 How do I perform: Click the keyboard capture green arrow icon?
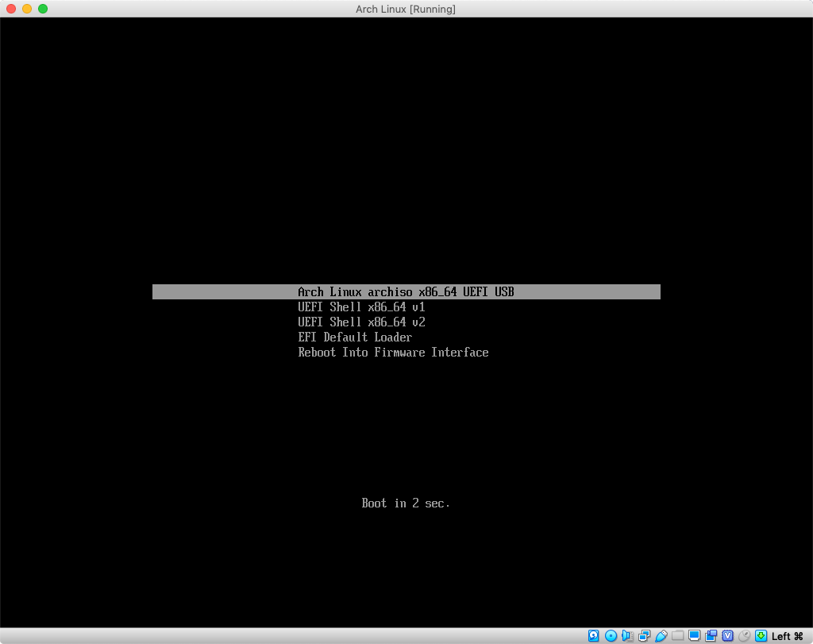pos(761,636)
